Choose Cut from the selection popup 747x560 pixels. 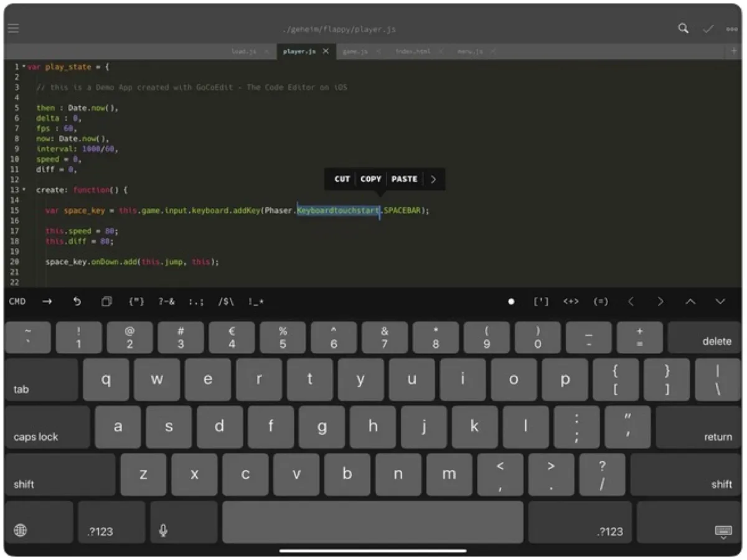(x=342, y=179)
